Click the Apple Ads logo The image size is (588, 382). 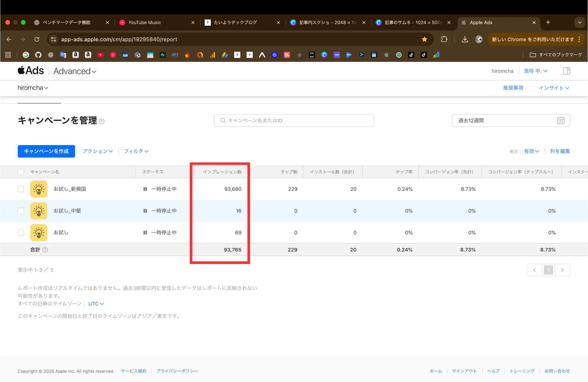30,70
